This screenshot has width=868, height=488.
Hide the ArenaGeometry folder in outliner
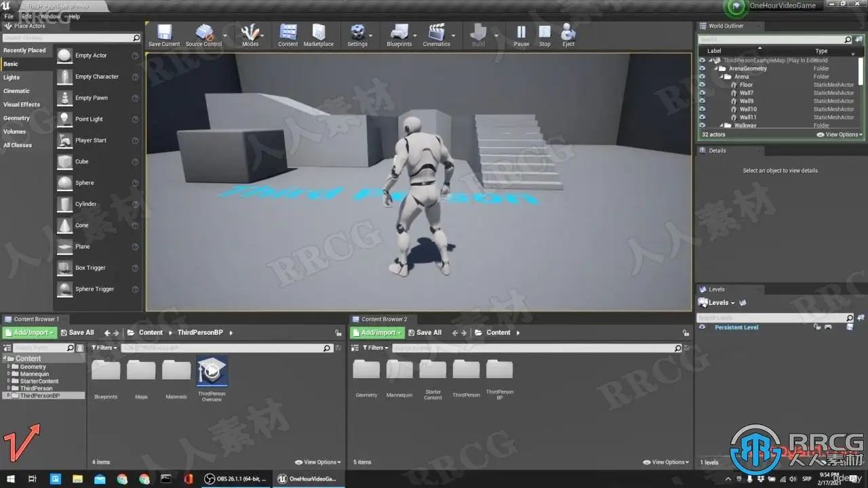703,68
